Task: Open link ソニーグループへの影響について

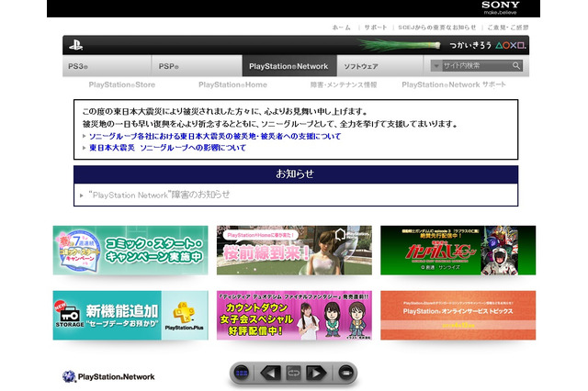Action: coord(167,148)
